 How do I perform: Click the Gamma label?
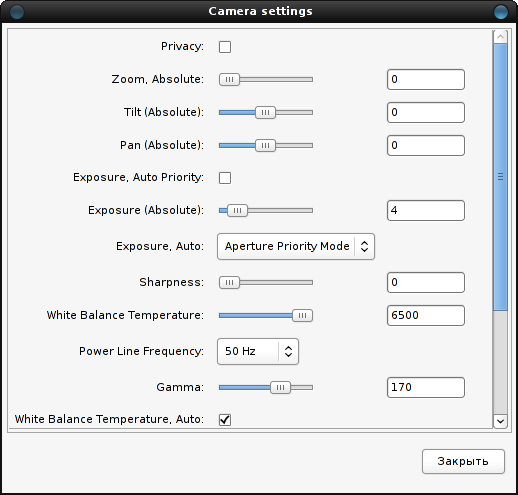180,387
